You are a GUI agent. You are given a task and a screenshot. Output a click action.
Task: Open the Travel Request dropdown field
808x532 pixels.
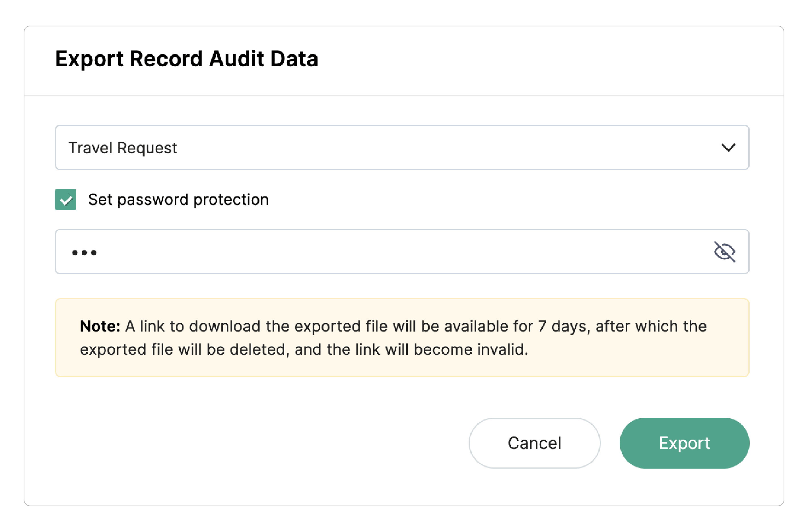click(x=402, y=148)
